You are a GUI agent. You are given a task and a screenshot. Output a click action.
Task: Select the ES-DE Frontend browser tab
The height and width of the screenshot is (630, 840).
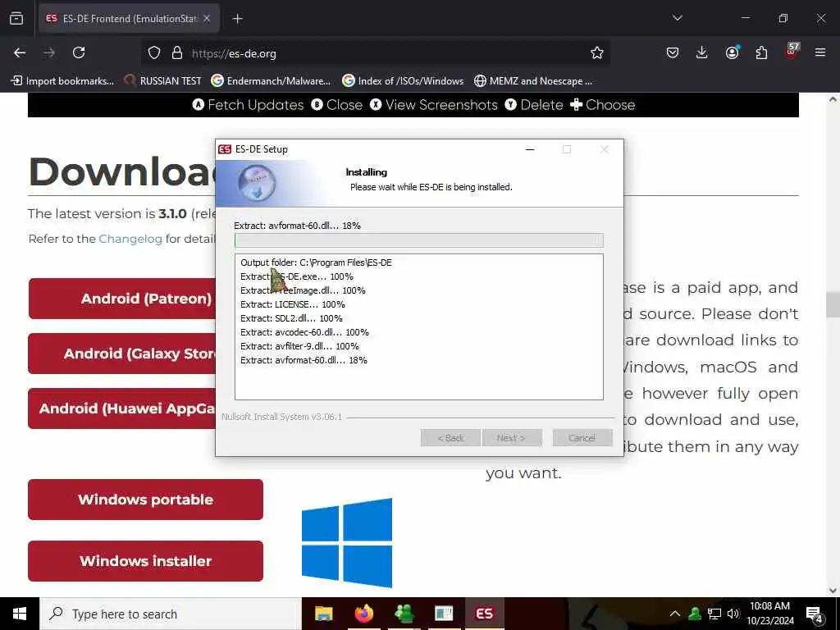pos(129,19)
